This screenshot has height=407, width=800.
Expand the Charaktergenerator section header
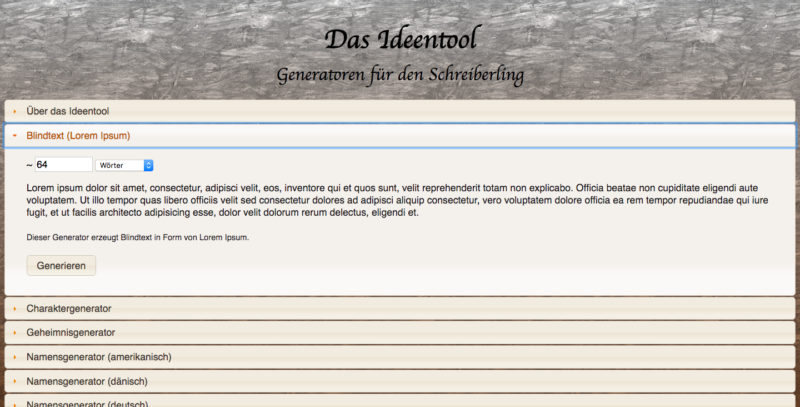(x=69, y=308)
